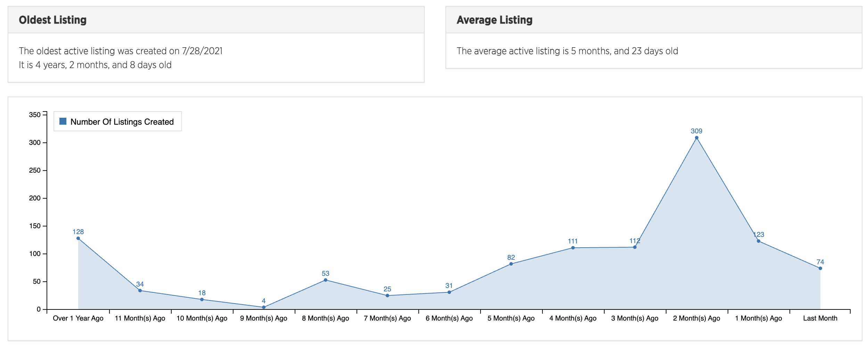Viewport: 868px width, 348px height.
Task: Click the data point labeled 34
Action: click(140, 290)
